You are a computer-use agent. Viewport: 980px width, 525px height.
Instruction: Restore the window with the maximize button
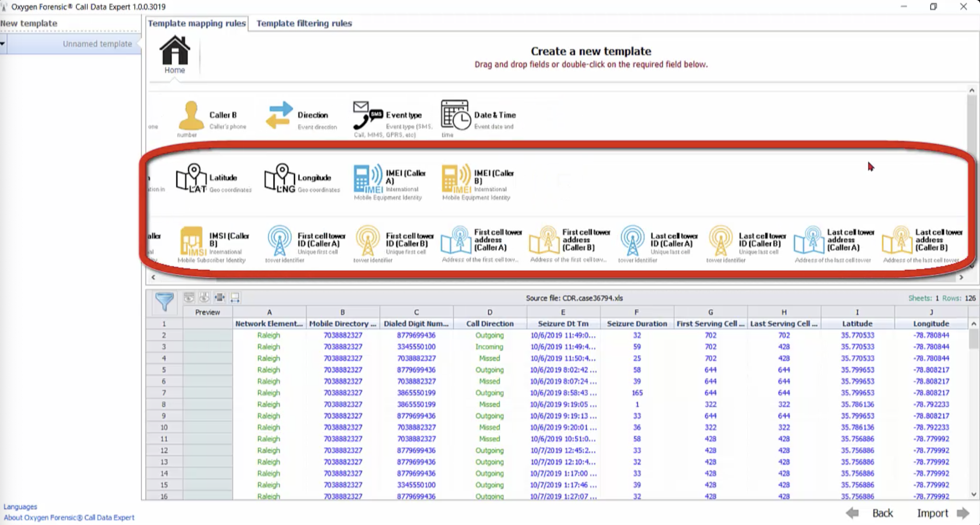(934, 7)
